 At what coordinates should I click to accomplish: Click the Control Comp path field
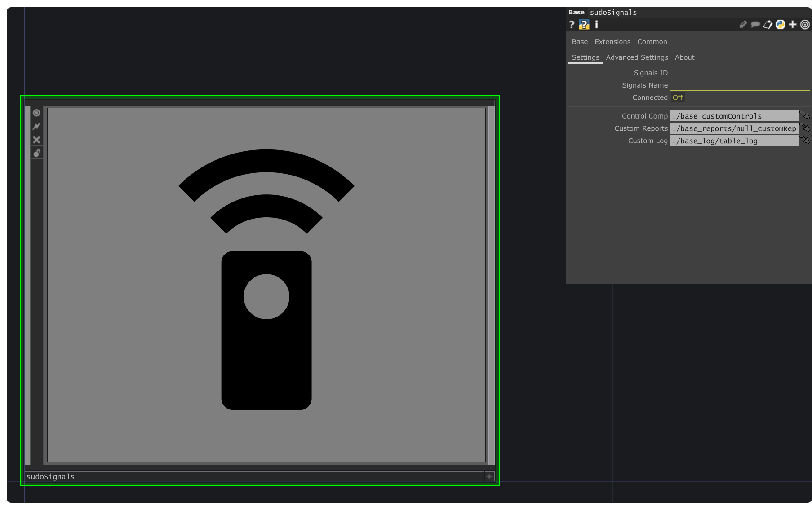pyautogui.click(x=734, y=116)
